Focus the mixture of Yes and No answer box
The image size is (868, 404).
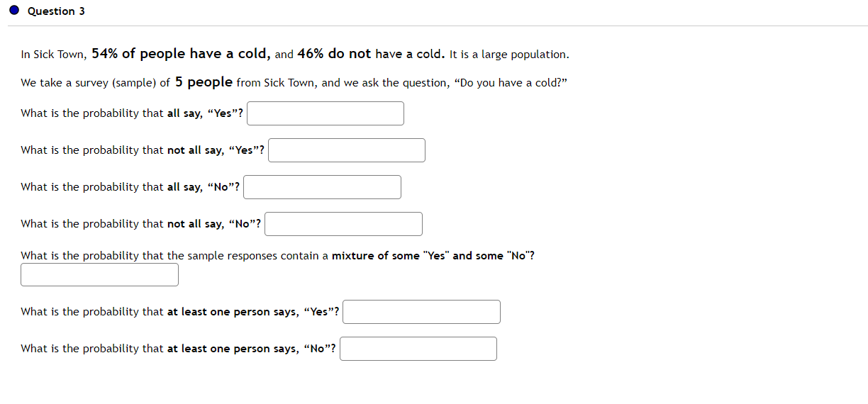pos(99,275)
